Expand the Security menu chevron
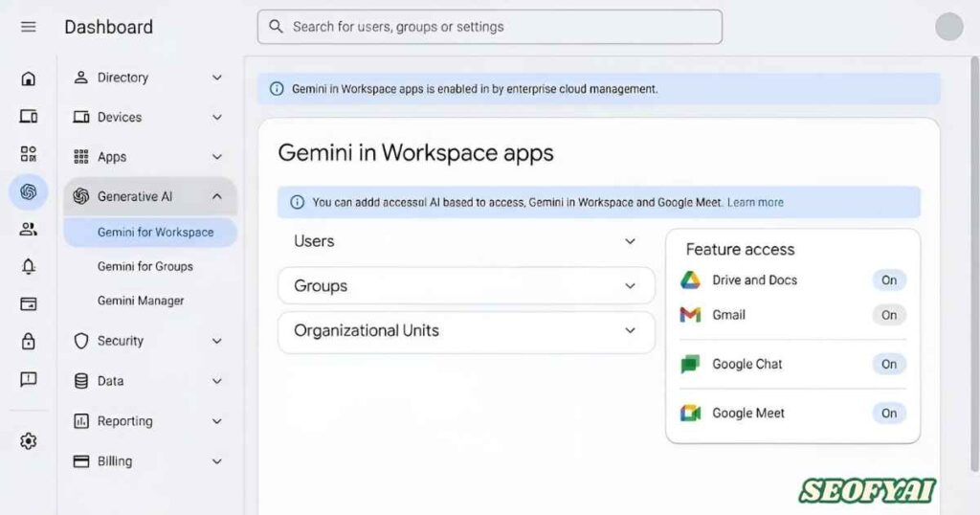The height and width of the screenshot is (515, 980). pos(217,341)
